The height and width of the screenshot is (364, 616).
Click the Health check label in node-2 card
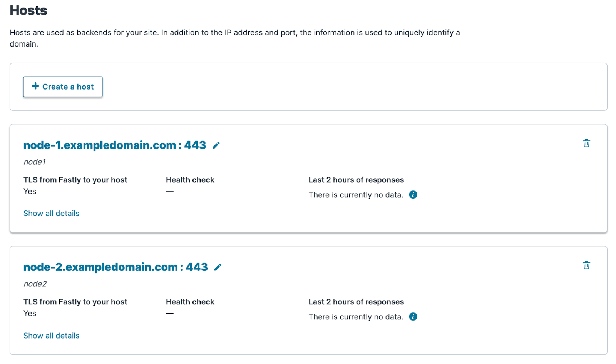point(190,302)
